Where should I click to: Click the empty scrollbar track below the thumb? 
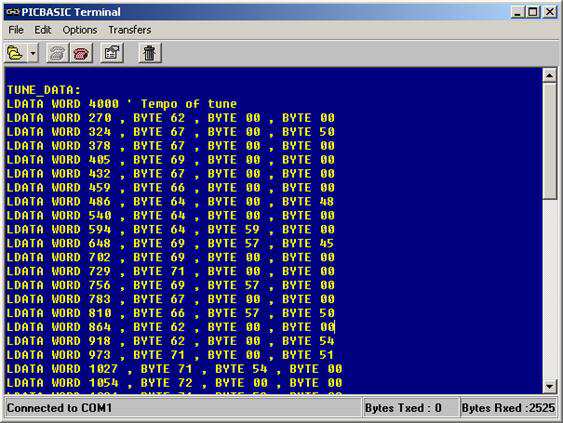point(549,289)
